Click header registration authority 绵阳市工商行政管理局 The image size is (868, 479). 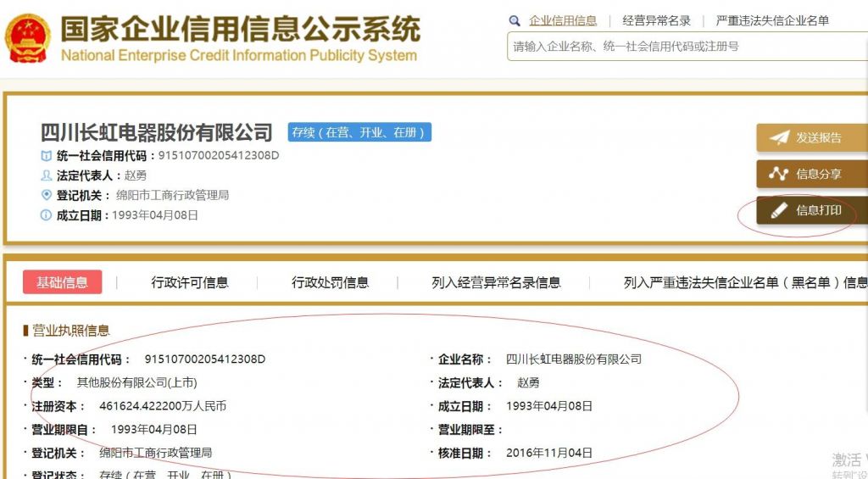coord(172,195)
